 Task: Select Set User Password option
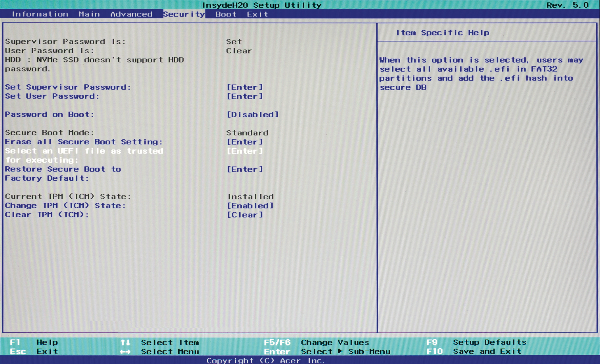point(52,96)
